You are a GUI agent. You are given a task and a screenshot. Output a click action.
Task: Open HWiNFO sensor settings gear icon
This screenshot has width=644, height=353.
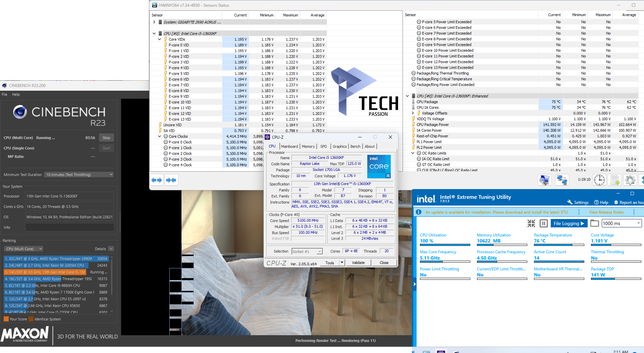point(630,180)
